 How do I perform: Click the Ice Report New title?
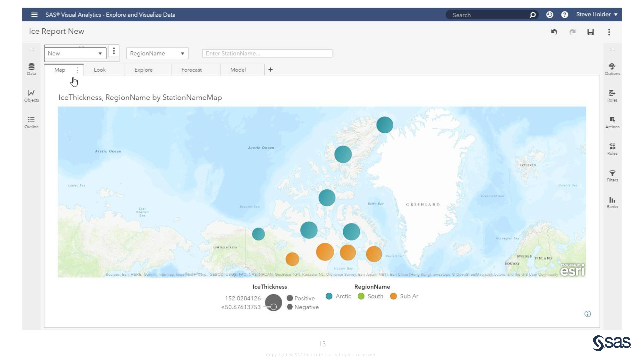(57, 32)
